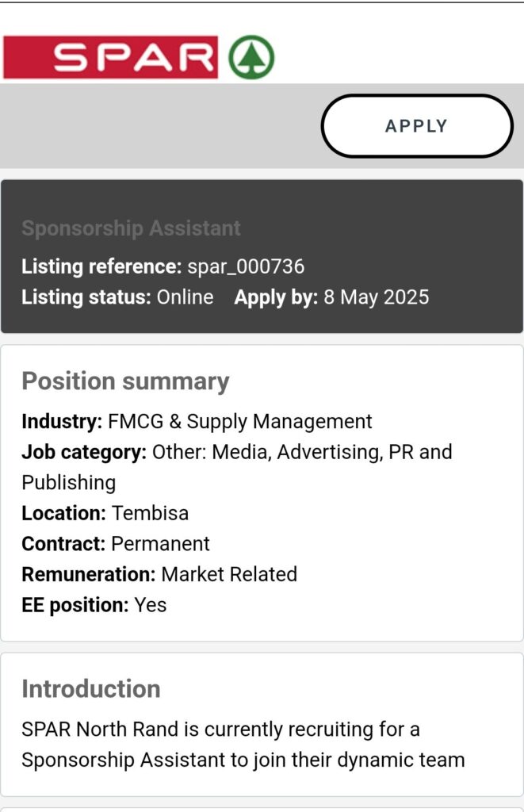Click the word Publishing in the job category
Viewport: 524px width, 812px height.
68,482
